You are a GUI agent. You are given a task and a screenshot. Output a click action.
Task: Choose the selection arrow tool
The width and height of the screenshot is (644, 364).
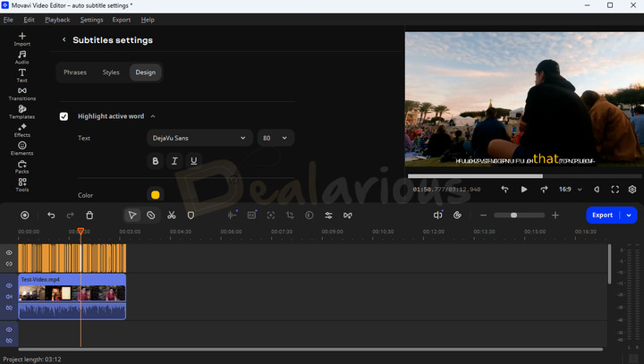[x=132, y=216]
